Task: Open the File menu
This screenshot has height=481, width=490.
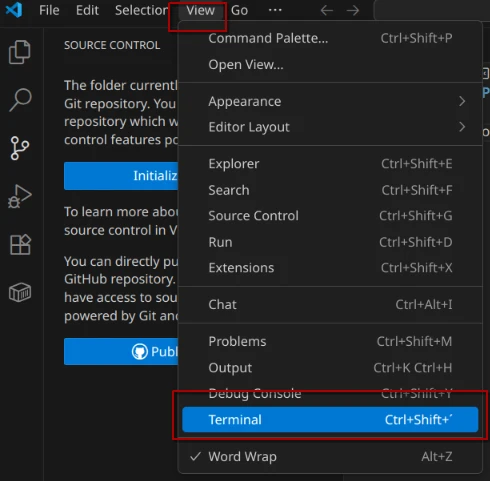Action: (49, 10)
